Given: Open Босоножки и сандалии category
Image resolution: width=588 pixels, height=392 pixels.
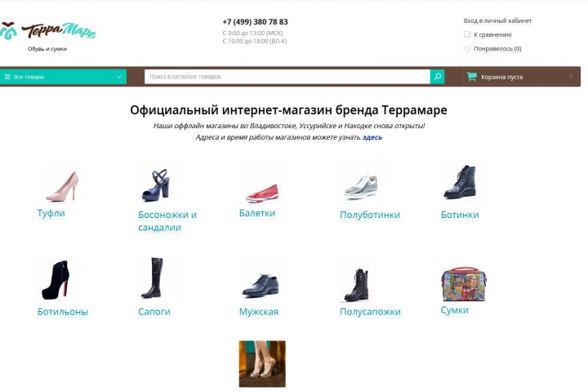Looking at the screenshot, I should pos(167,221).
